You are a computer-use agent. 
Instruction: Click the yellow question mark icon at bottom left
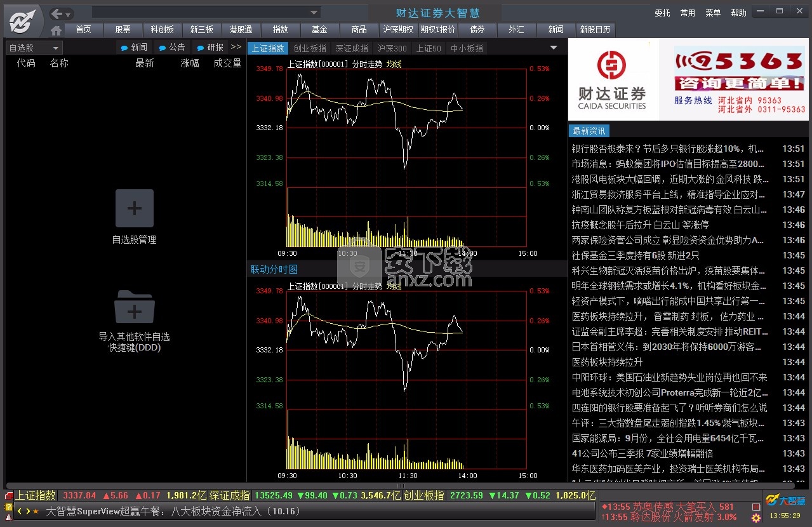click(8, 507)
